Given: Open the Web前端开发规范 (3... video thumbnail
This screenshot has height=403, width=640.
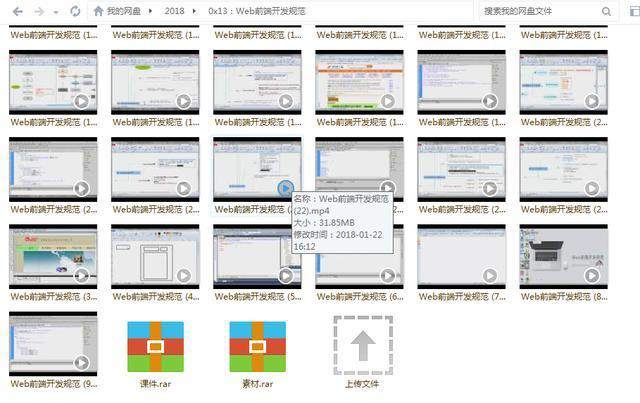Looking at the screenshot, I should [x=53, y=256].
